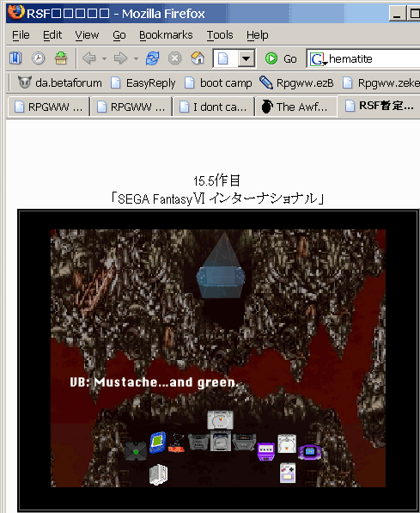The image size is (420, 513).
Task: Open the Rpgww.zeke bookmark
Action: (x=380, y=82)
